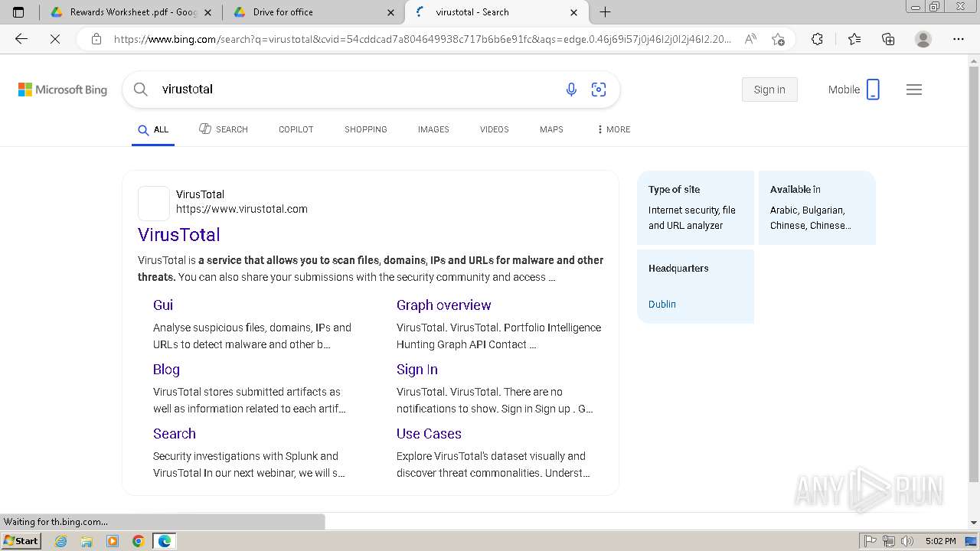Switch to Mobile view
This screenshot has height=551, width=980.
coord(854,90)
